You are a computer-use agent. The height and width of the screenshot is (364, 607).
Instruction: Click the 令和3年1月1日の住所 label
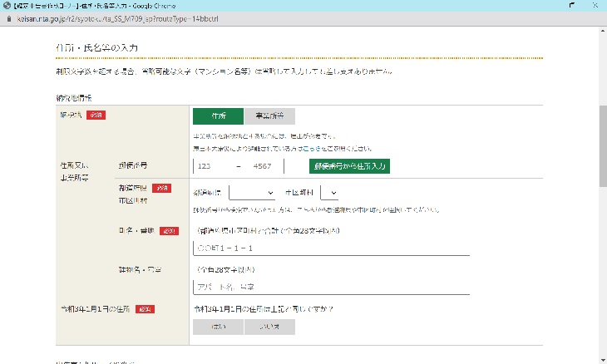pyautogui.click(x=96, y=309)
